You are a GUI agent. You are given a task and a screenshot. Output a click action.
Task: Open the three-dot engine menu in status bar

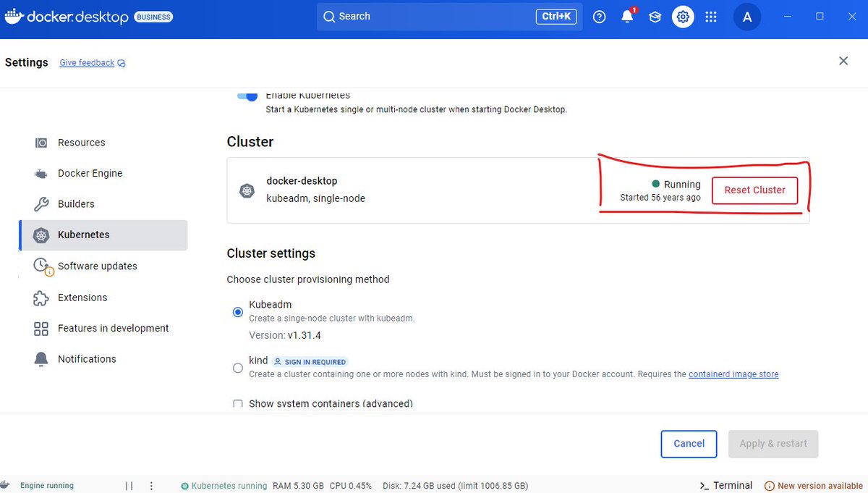pyautogui.click(x=151, y=486)
